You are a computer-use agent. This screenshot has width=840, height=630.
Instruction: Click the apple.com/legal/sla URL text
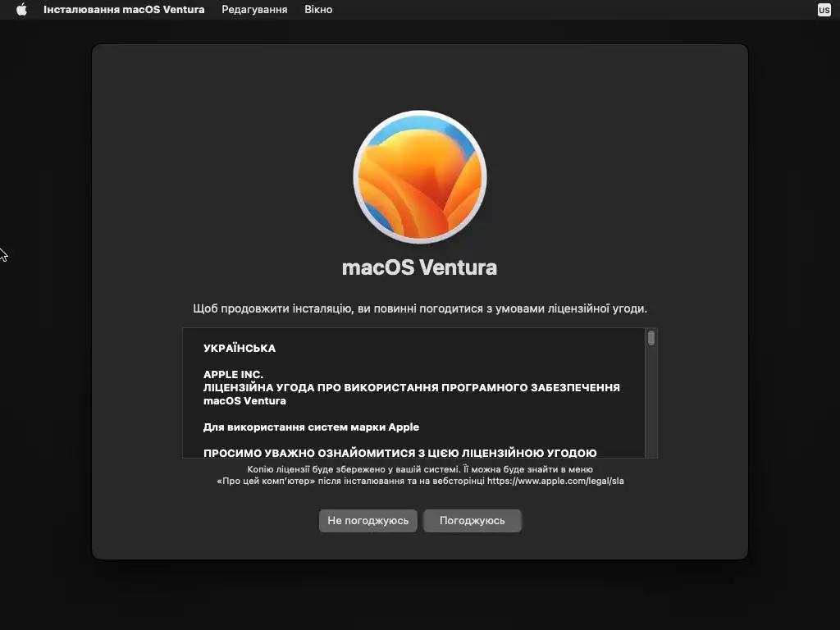click(555, 481)
